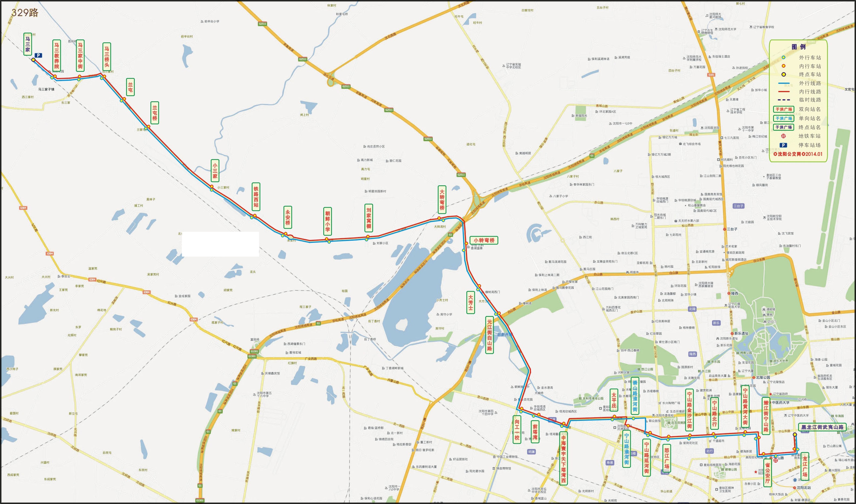The image size is (856, 504).
Task: Click the 于洪广场 sample next to 双向站名
Action: coord(784,109)
